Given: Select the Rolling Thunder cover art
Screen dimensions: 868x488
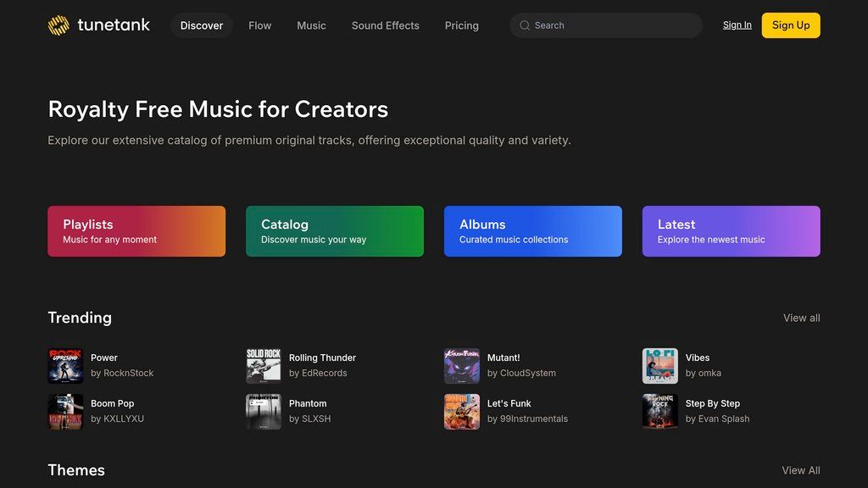Looking at the screenshot, I should pos(264,366).
